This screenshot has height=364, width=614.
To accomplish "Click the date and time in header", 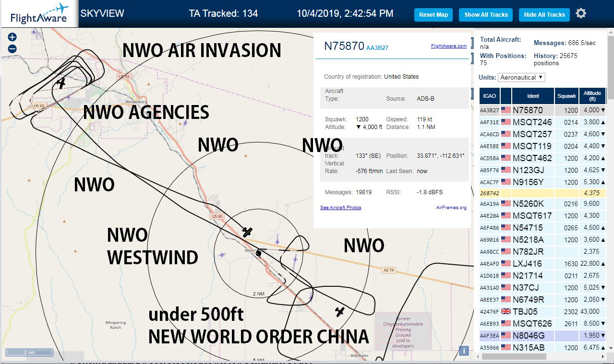I will pyautogui.click(x=345, y=13).
